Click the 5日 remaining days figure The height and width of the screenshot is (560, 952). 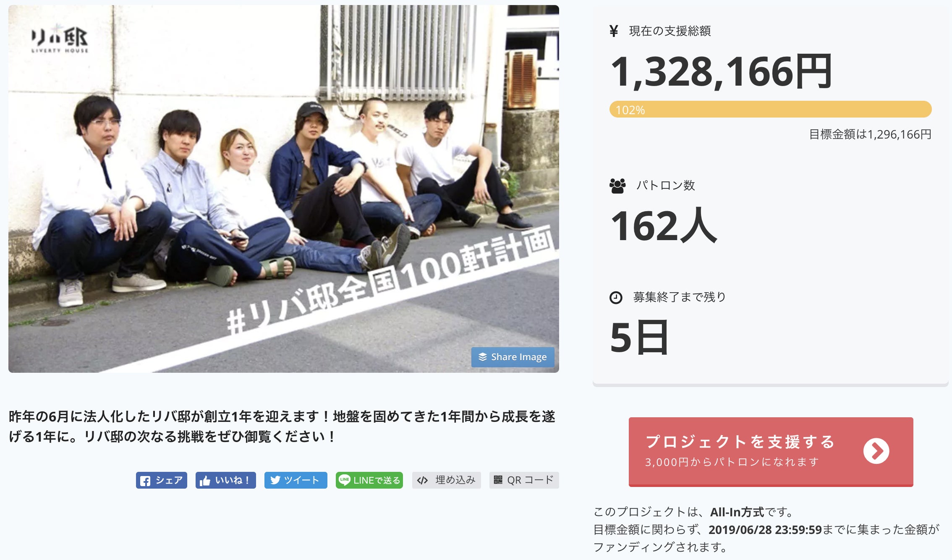639,337
